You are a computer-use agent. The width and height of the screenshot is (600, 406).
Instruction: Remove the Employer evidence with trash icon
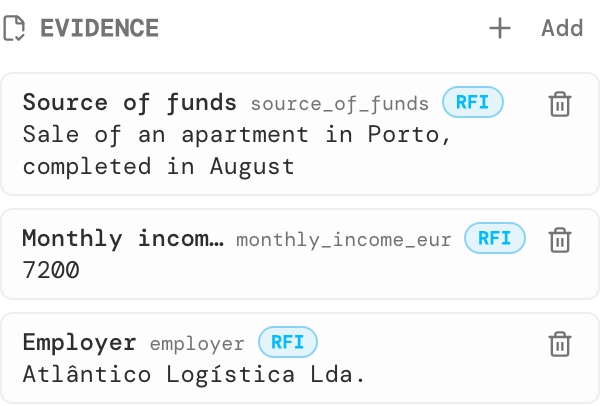tap(560, 344)
